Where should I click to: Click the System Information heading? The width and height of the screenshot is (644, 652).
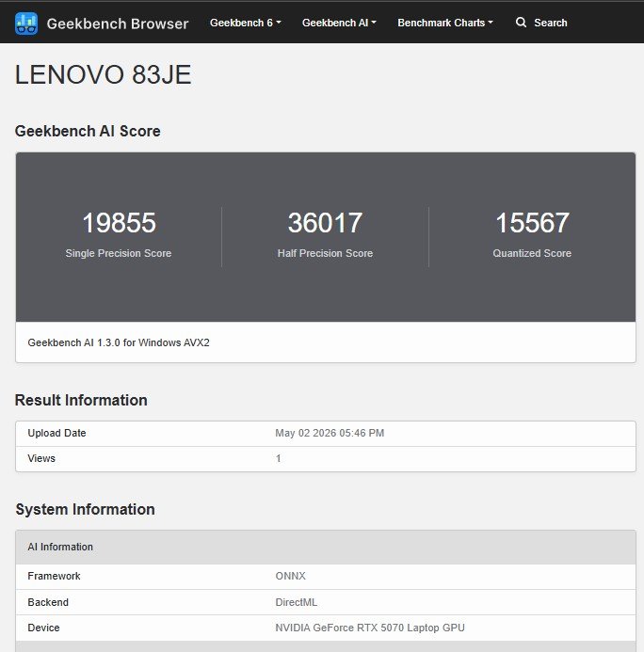[x=86, y=509]
